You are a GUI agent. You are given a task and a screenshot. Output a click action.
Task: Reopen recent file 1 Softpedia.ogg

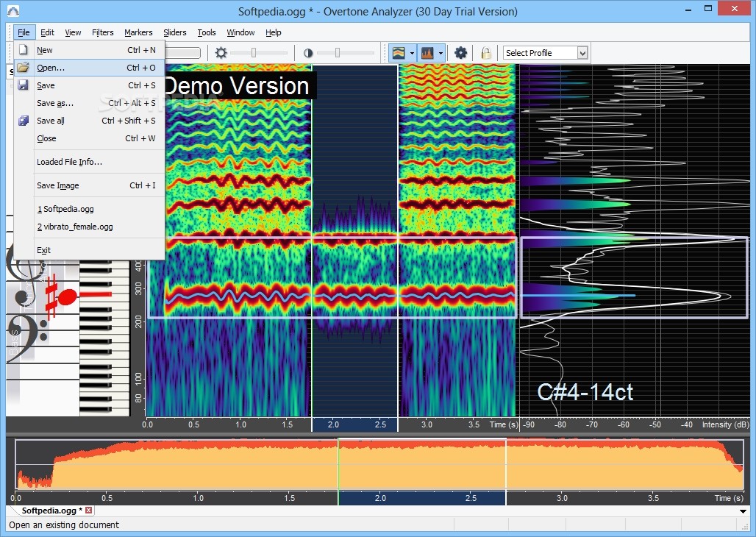pos(90,209)
